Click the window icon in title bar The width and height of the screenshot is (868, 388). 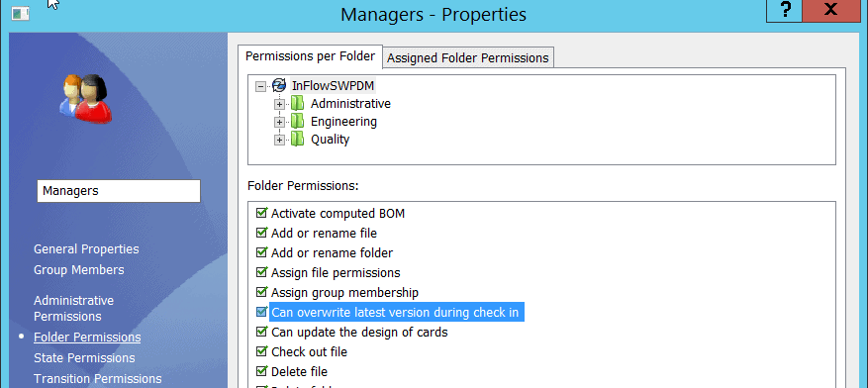coord(21,13)
